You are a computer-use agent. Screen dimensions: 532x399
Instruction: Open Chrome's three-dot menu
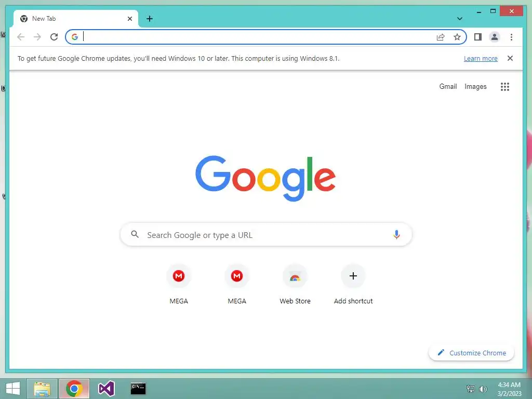pyautogui.click(x=511, y=37)
